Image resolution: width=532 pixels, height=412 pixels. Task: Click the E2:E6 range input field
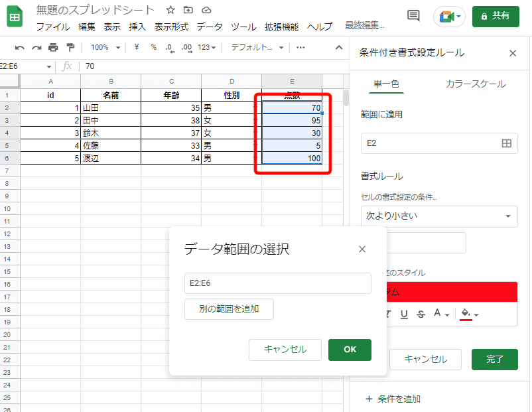pyautogui.click(x=277, y=283)
